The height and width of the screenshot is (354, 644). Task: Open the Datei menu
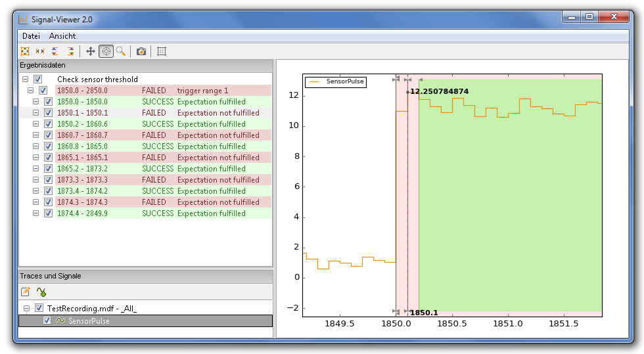click(x=32, y=36)
